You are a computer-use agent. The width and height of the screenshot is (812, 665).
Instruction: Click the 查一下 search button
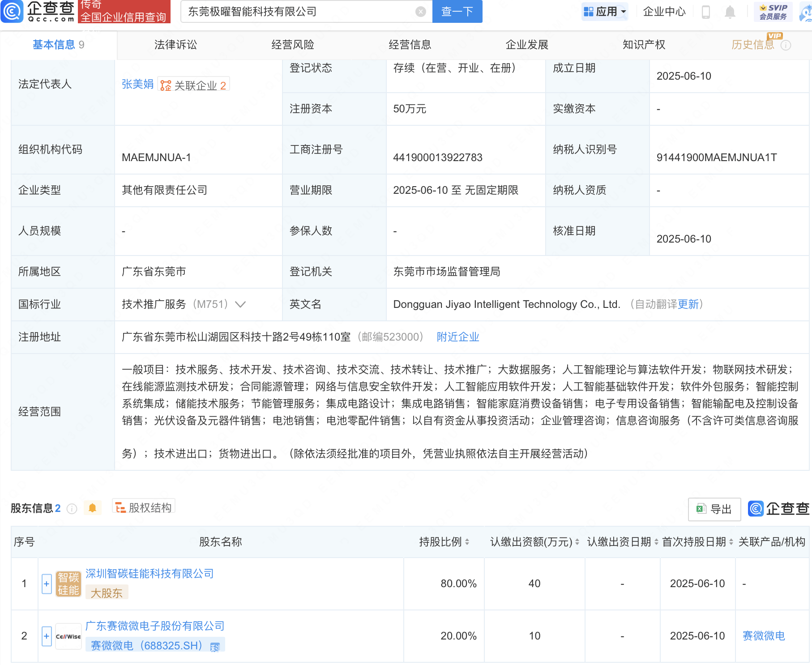click(x=457, y=12)
